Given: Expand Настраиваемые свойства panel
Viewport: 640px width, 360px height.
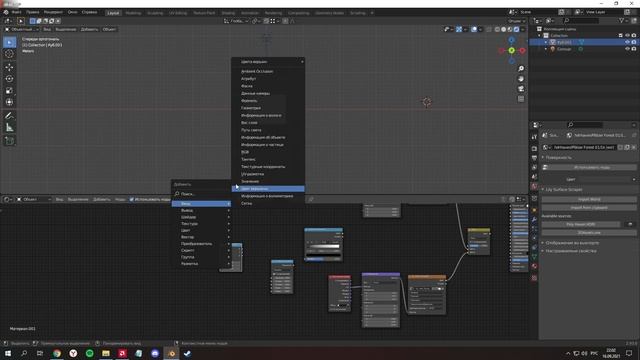Looking at the screenshot, I should 571,251.
